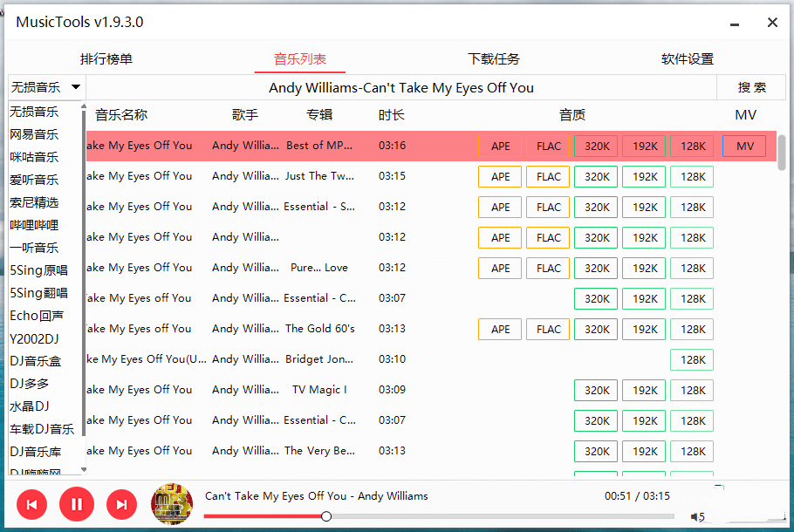Go to the 软件设置 tab
Viewport: 794px width, 532px height.
pyautogui.click(x=688, y=59)
